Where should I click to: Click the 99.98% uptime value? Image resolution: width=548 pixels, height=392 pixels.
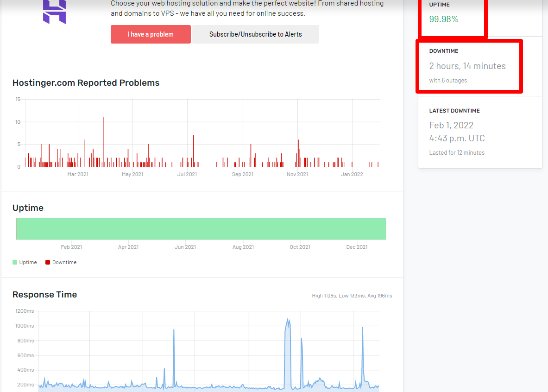click(444, 19)
